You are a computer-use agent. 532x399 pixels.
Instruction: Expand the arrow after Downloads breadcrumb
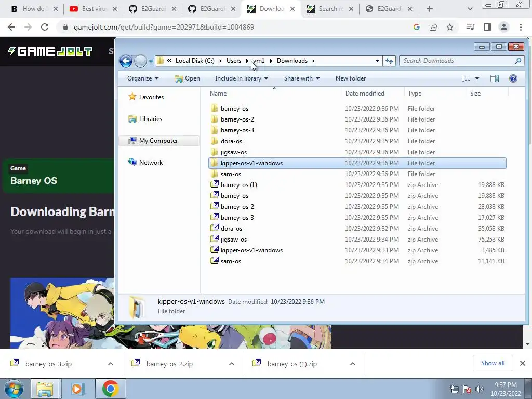click(x=313, y=61)
